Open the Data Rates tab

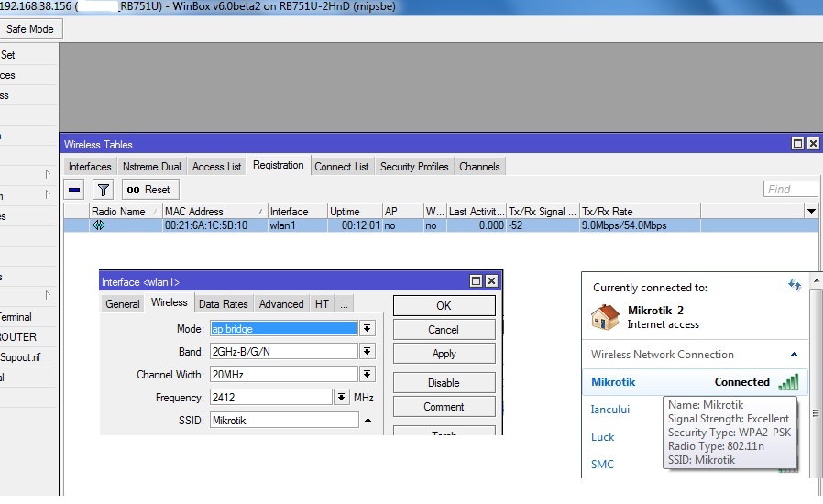click(x=223, y=304)
